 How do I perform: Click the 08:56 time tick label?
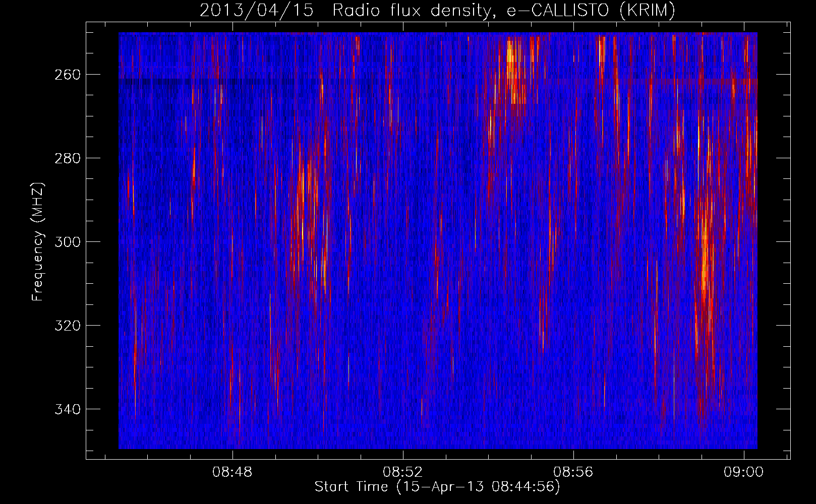tap(573, 472)
